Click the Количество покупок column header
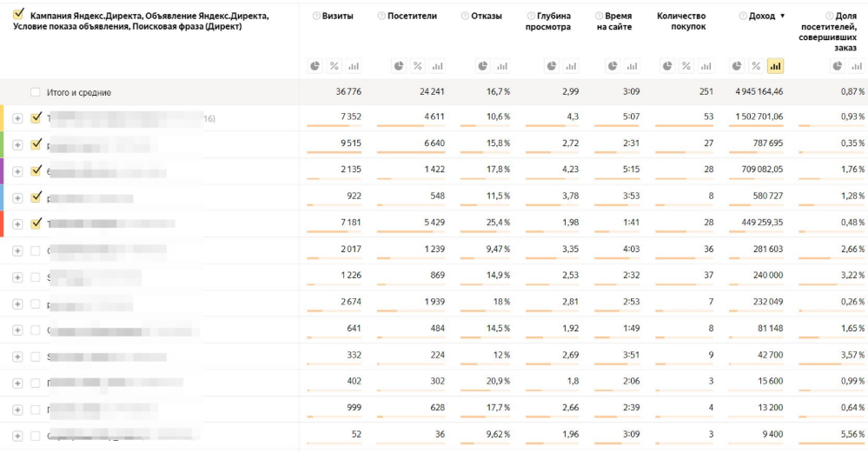This screenshot has width=868, height=460. pyautogui.click(x=681, y=21)
